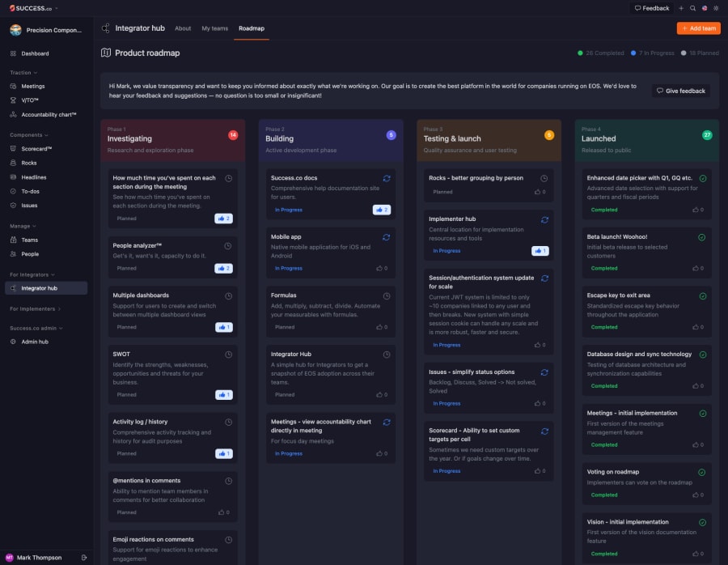Collapse the Manage sidebar section
Viewport: 728px width, 565px height.
coord(23,226)
